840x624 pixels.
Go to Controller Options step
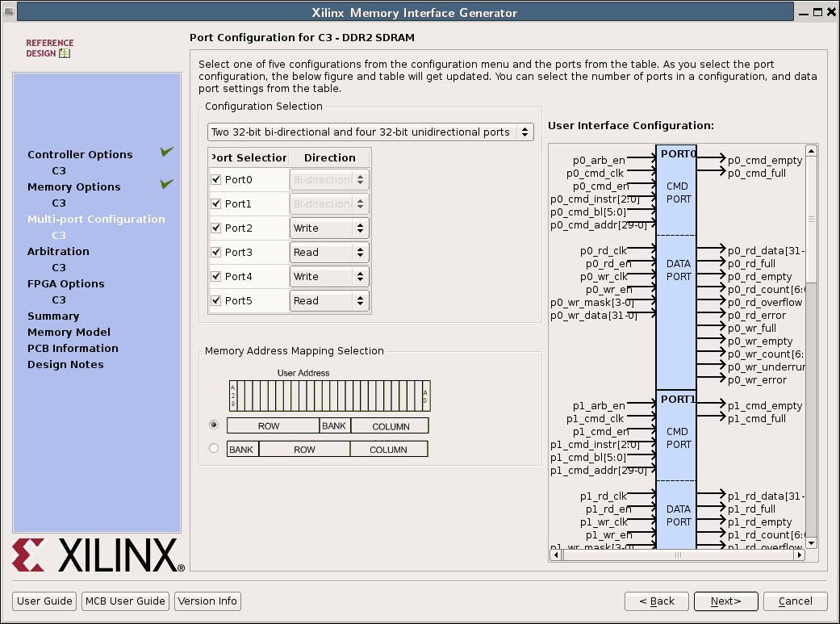click(x=80, y=154)
